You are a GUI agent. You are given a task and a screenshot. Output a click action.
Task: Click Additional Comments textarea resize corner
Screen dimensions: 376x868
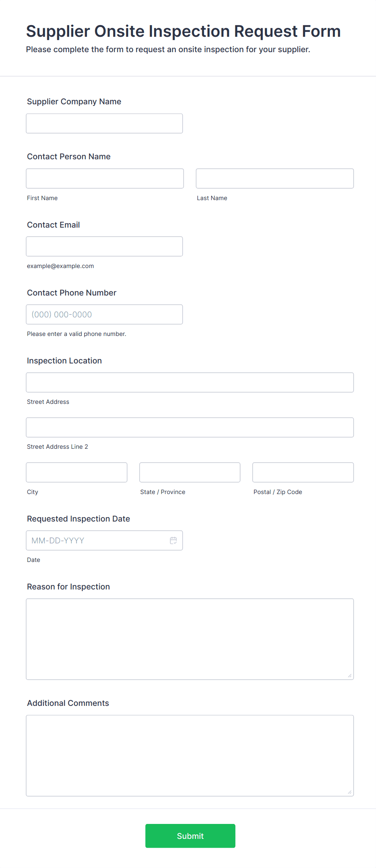point(350,792)
